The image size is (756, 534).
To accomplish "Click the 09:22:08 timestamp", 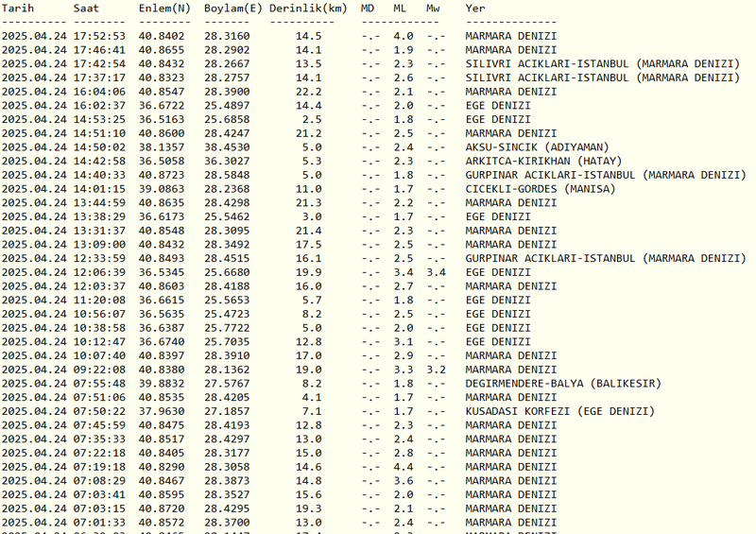I will [99, 370].
